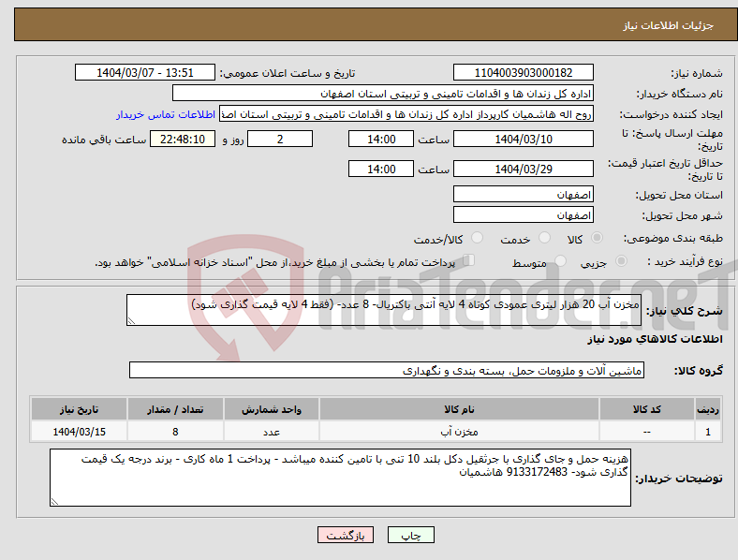Viewport: 738px width, 560px height.
Task: Click the نام کالا column header
Action: point(459,409)
